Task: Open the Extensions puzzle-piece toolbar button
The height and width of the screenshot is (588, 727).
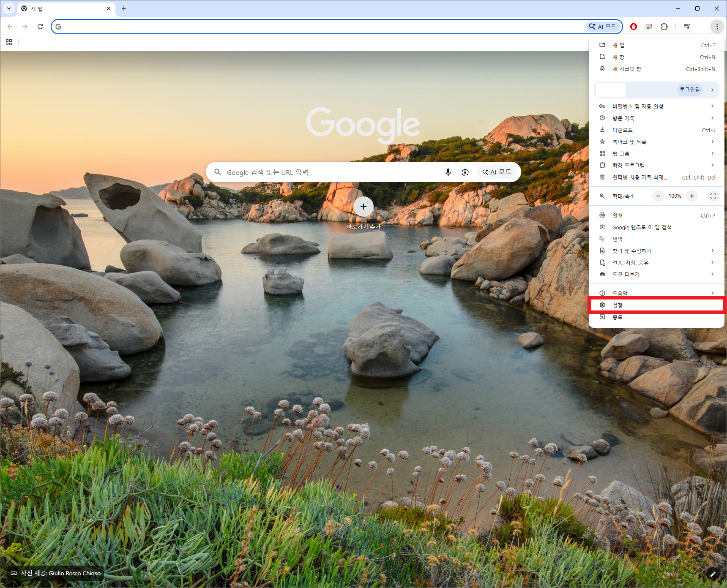Action: pyautogui.click(x=664, y=27)
